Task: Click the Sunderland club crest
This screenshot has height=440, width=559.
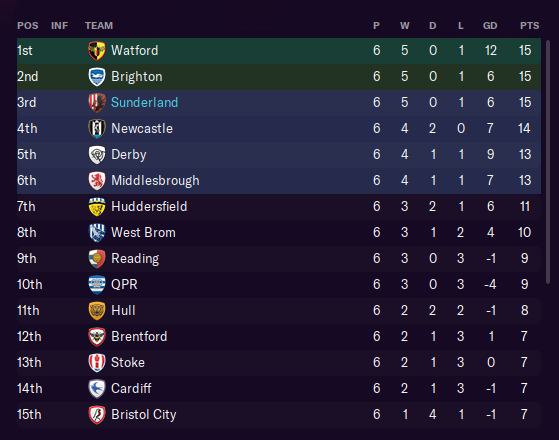Action: point(97,103)
